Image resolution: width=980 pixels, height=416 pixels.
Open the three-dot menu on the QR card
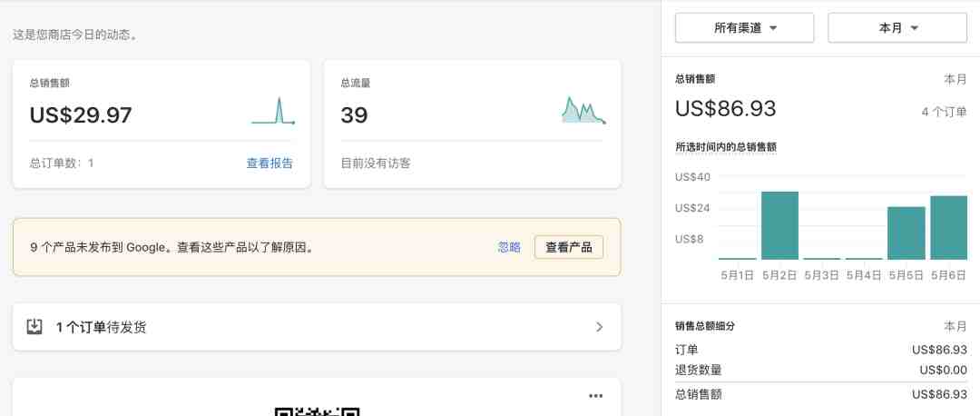tap(596, 396)
